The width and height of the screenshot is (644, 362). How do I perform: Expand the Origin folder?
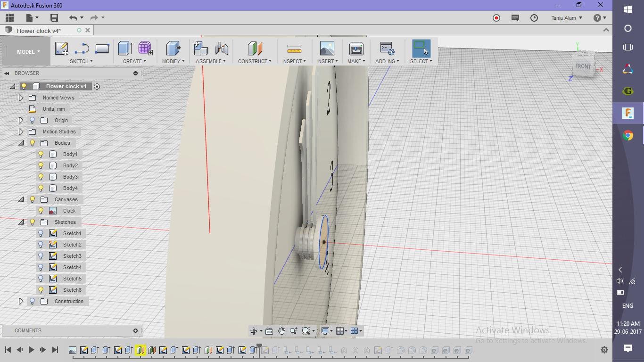click(21, 120)
